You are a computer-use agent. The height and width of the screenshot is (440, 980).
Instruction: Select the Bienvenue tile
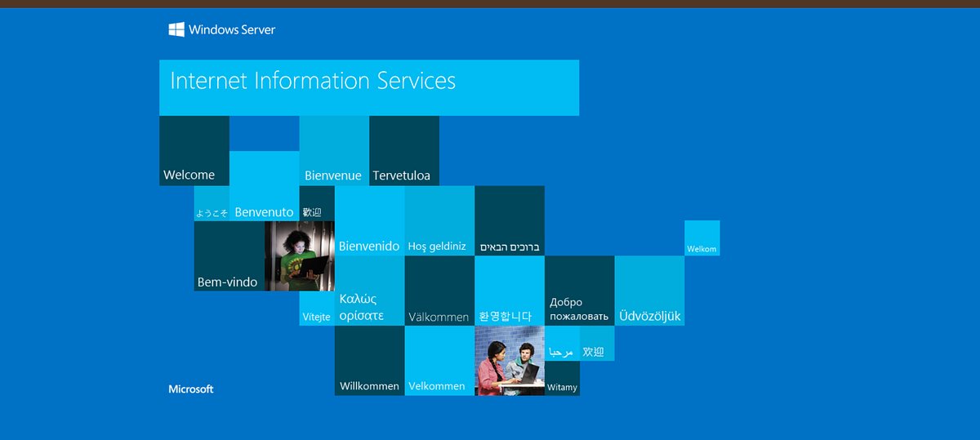[x=334, y=151]
